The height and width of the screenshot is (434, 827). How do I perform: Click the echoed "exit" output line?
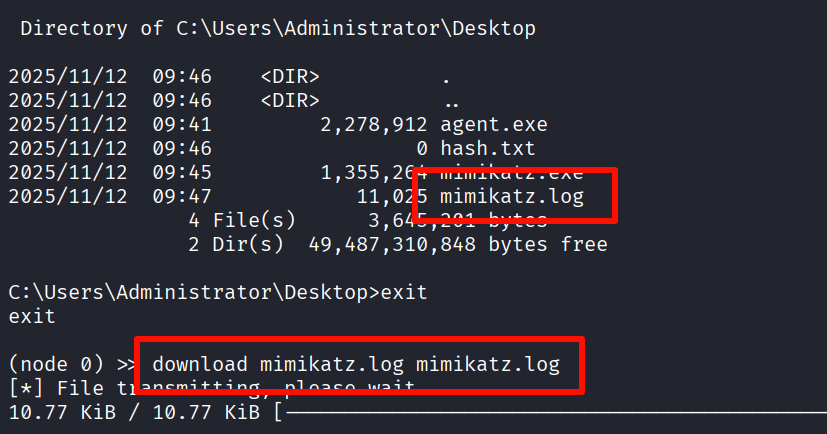pos(30,316)
